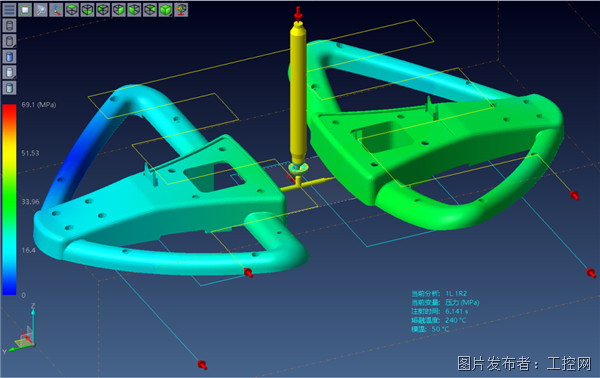The height and width of the screenshot is (378, 600).
Task: Click the fit-to-window view icon
Action: click(x=25, y=10)
